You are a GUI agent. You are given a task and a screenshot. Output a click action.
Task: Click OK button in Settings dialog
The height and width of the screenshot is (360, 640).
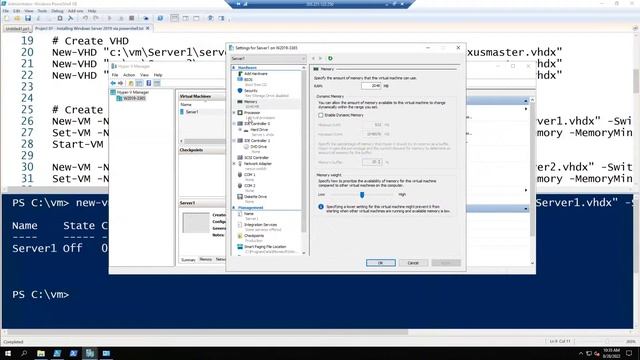380,263
